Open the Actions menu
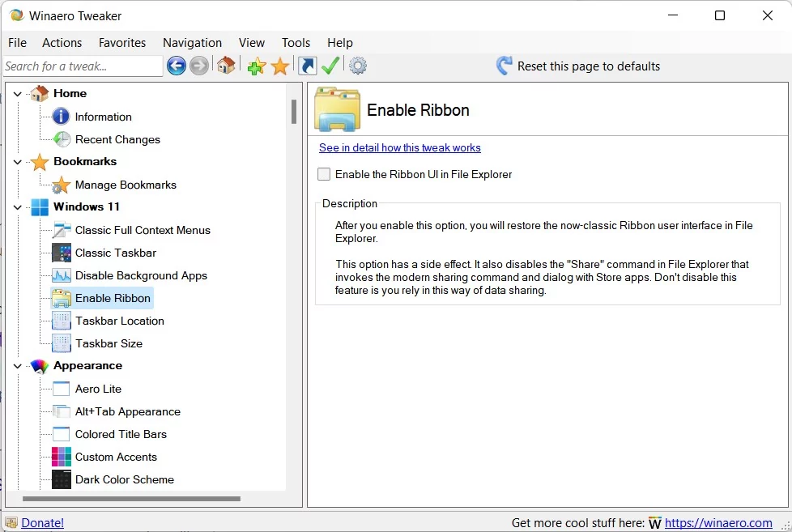Viewport: 792px width, 532px height. tap(62, 43)
